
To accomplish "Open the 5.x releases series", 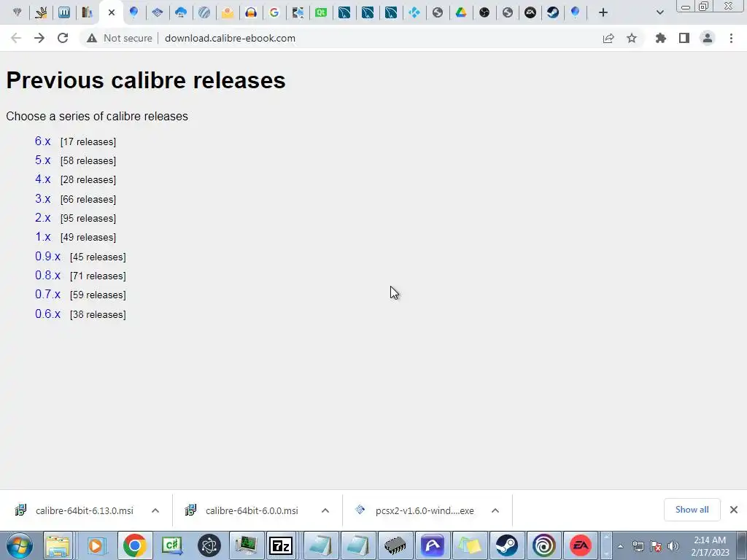I will [x=43, y=160].
